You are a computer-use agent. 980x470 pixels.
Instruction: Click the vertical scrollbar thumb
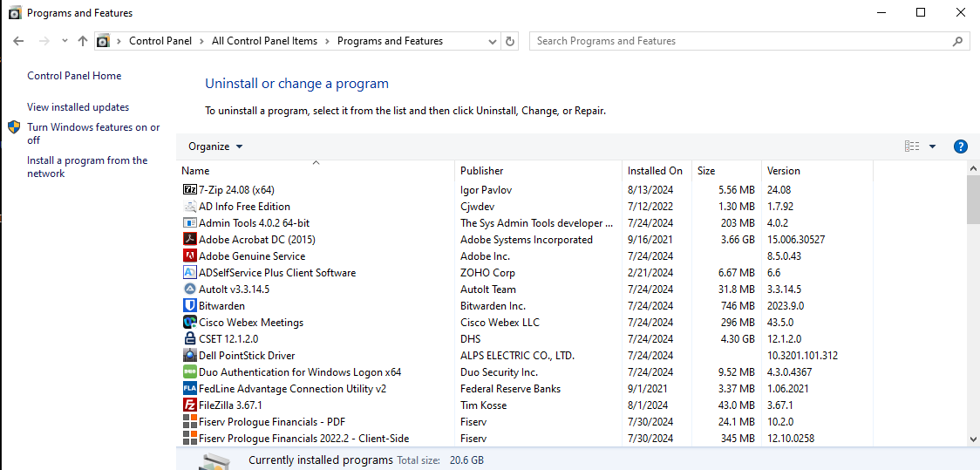click(973, 199)
